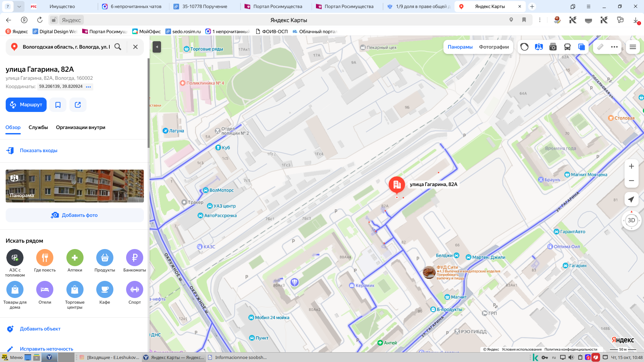This screenshot has height=362, width=644.
Task: Toggle the Панорамы map mode
Action: click(x=460, y=47)
